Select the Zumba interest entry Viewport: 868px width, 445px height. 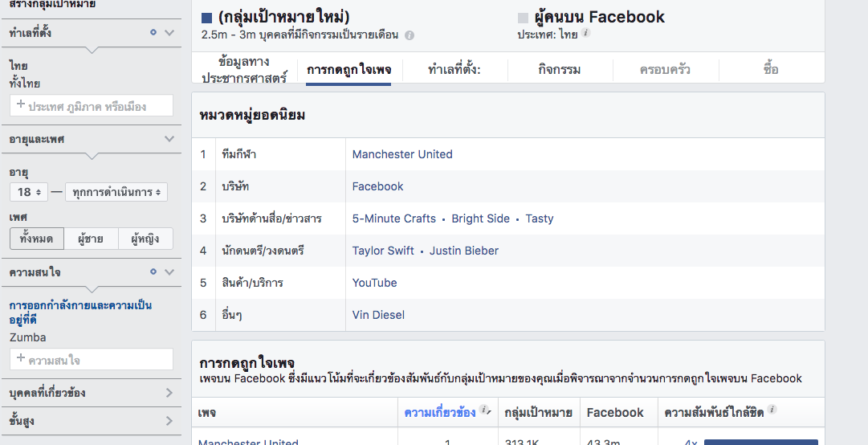coord(27,337)
